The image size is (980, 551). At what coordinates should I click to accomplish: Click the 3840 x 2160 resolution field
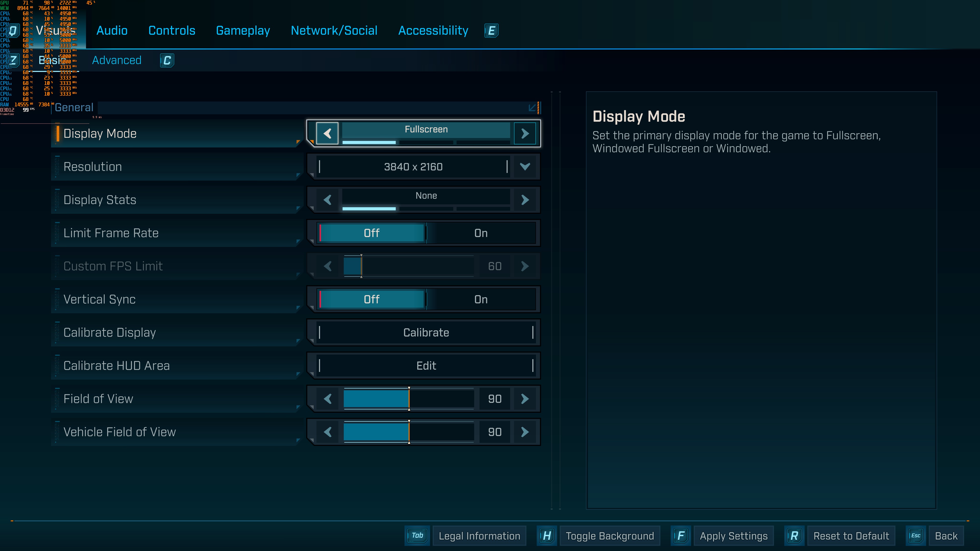click(x=413, y=167)
